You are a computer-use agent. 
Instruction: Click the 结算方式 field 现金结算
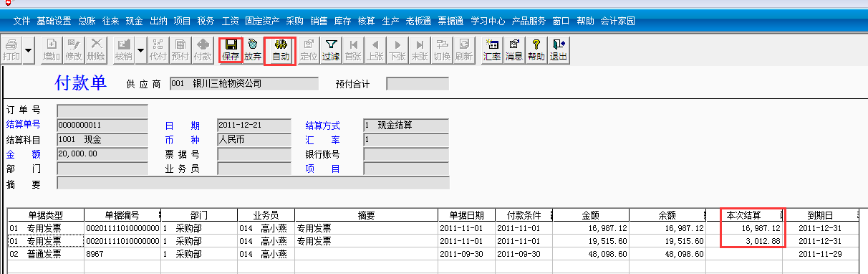click(406, 126)
